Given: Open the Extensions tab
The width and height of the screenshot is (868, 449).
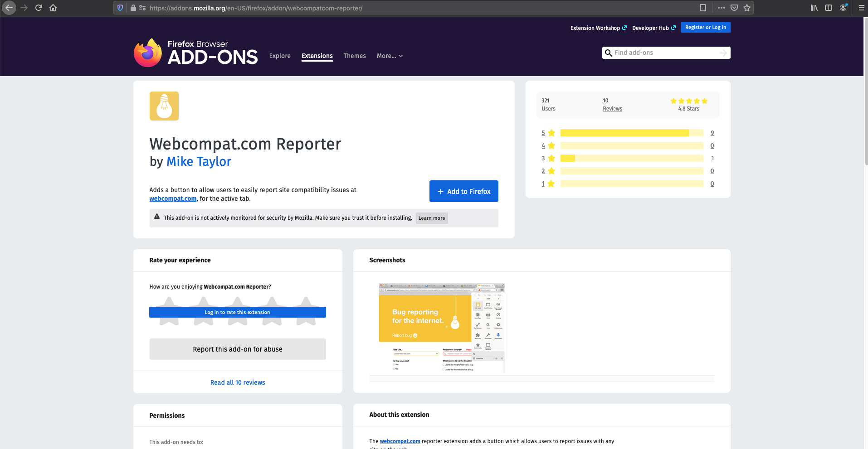Looking at the screenshot, I should (x=317, y=56).
